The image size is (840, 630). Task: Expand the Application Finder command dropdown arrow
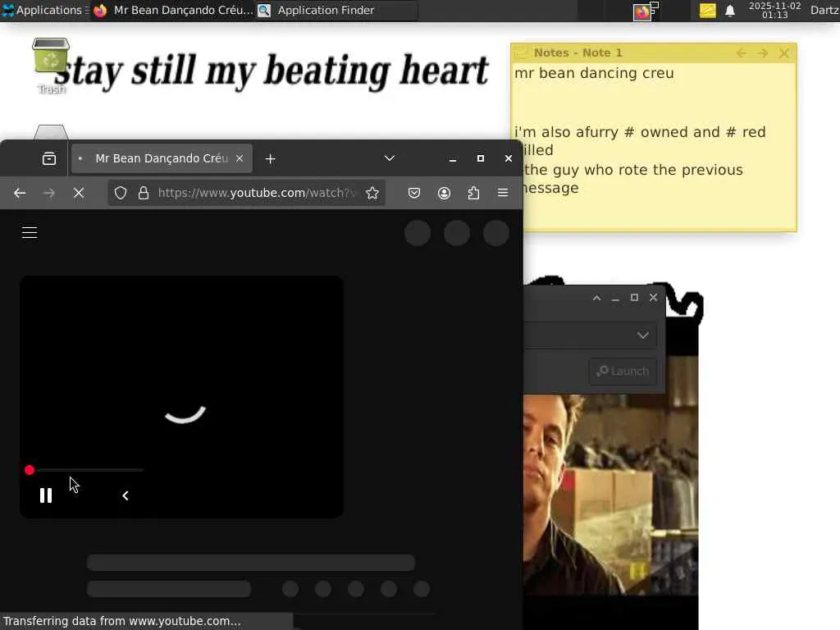(x=643, y=336)
